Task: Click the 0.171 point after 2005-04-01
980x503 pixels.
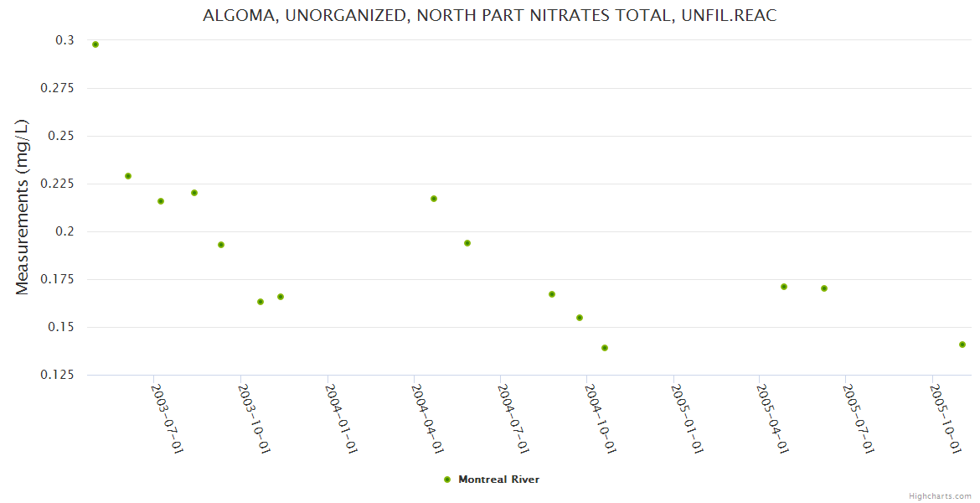Action: [784, 287]
